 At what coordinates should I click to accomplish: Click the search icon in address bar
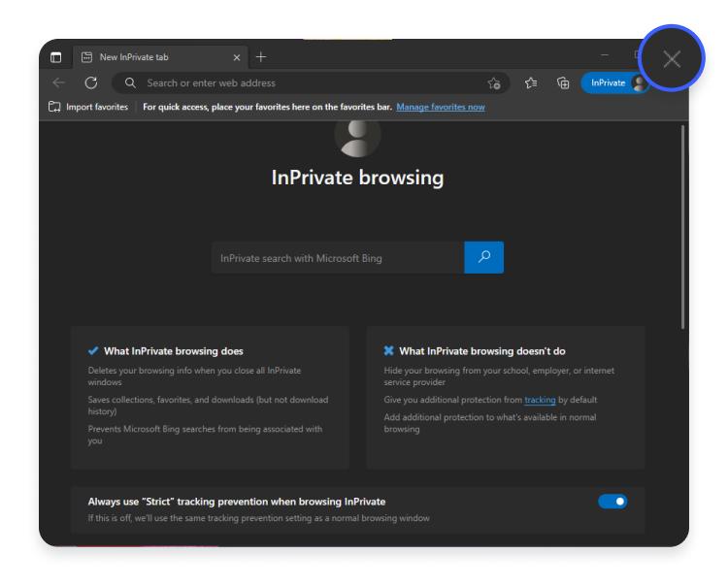130,82
